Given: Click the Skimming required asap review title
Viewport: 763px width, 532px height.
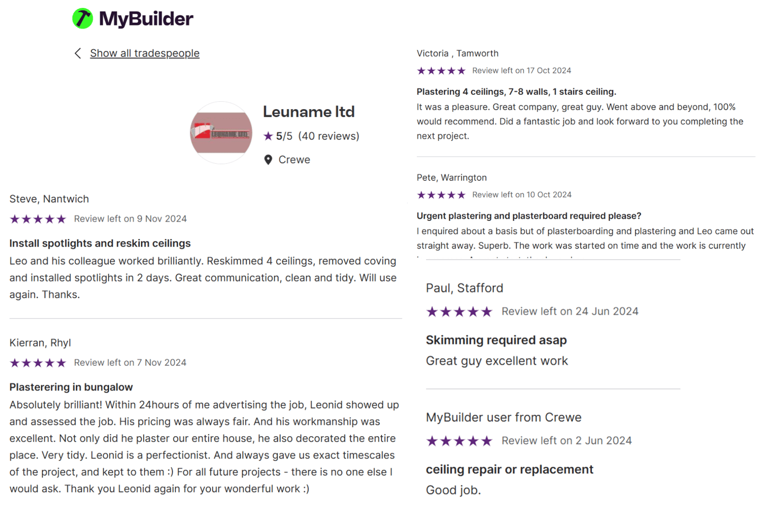Looking at the screenshot, I should (x=496, y=340).
